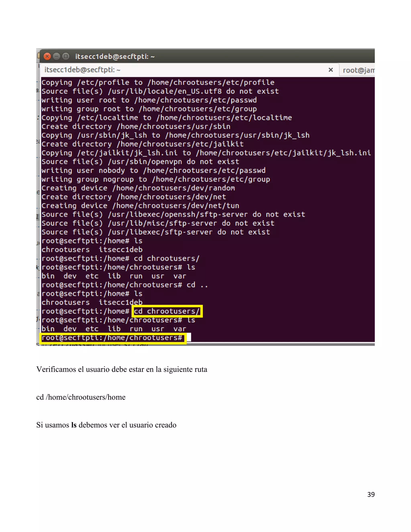
Task: Click 'Copying /etc/jailkit/jk_lsh.ini' output line
Action: [x=206, y=153]
